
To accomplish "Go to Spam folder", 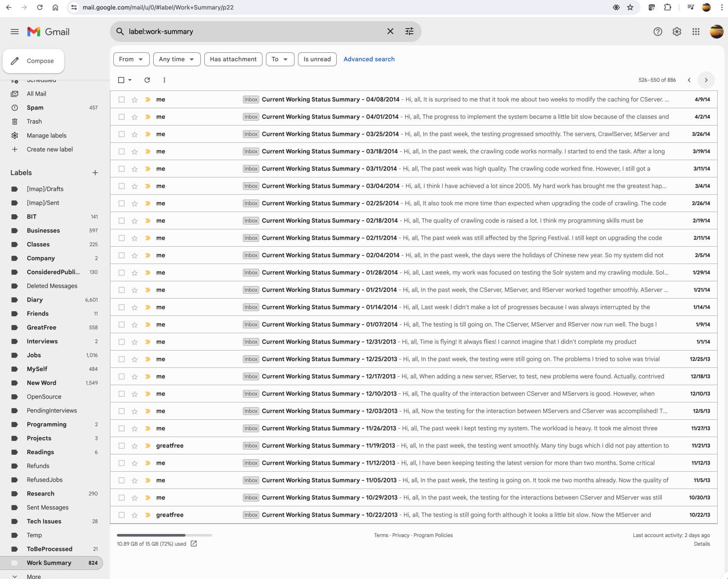I will [52, 107].
